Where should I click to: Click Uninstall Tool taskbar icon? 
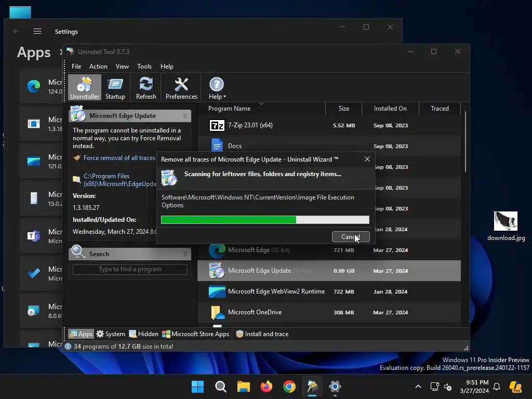click(312, 387)
